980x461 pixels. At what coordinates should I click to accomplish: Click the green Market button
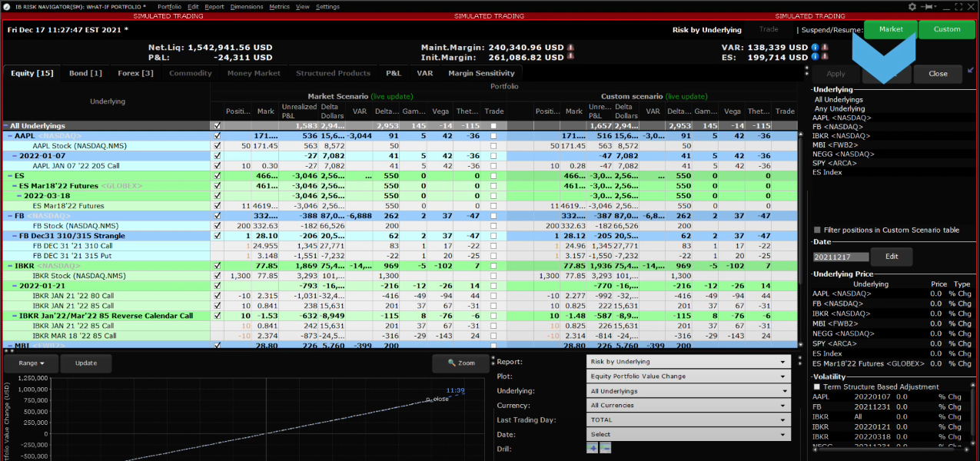click(891, 29)
